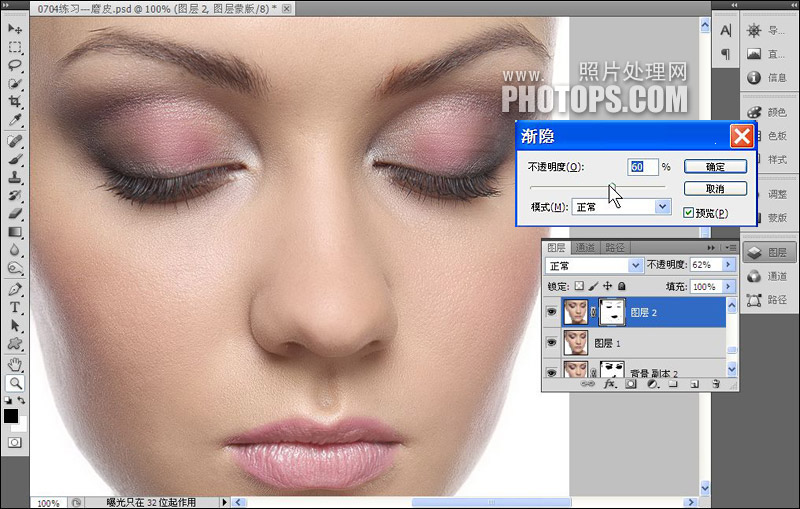Click the fade 不透明度 slider track
Screen dimensions: 800x509
pyautogui.click(x=597, y=187)
